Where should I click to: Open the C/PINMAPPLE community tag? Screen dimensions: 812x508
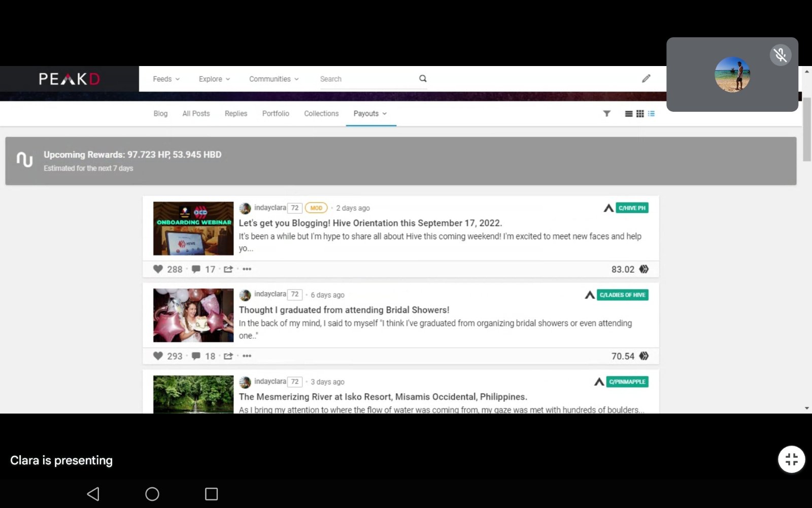click(x=627, y=382)
